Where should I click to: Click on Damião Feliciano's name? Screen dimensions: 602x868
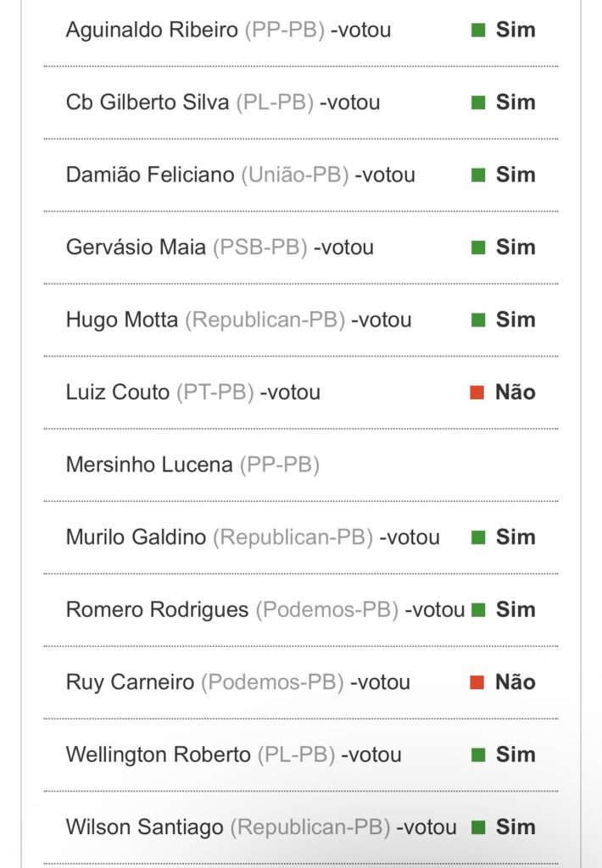(150, 175)
